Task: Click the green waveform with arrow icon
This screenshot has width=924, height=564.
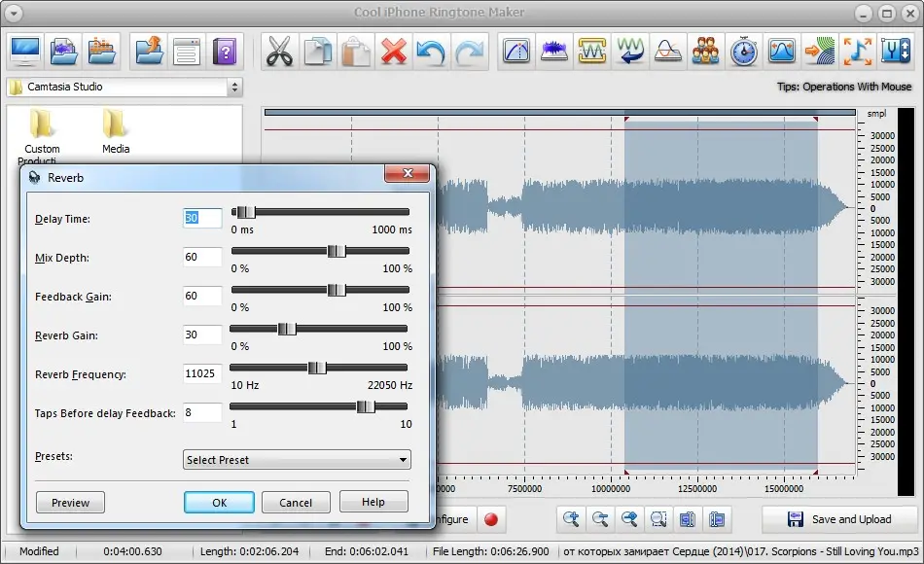Action: click(630, 52)
